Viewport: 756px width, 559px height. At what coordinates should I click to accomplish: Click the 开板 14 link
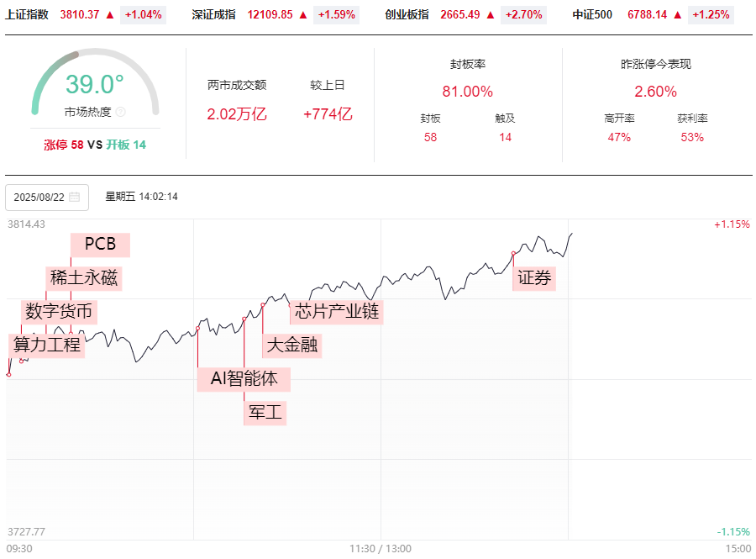[126, 145]
